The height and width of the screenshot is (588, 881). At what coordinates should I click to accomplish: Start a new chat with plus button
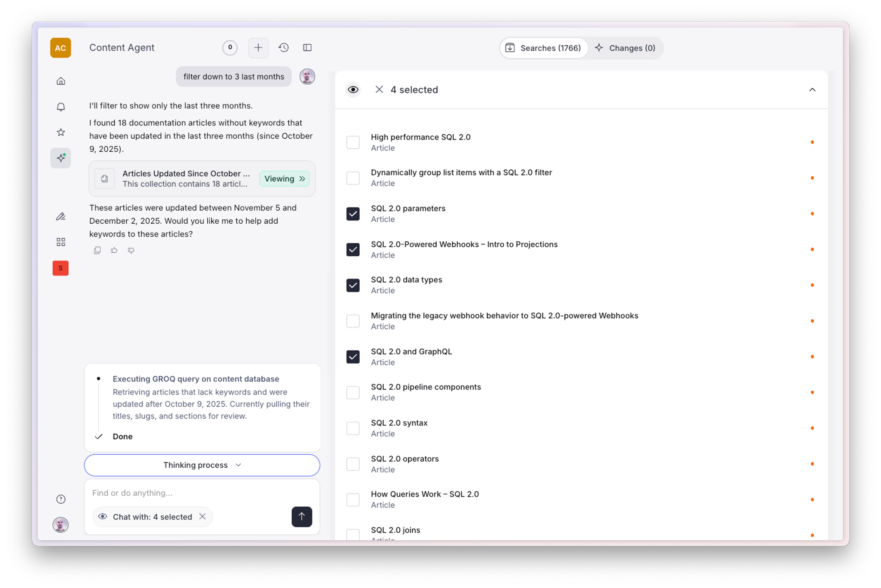pyautogui.click(x=258, y=48)
